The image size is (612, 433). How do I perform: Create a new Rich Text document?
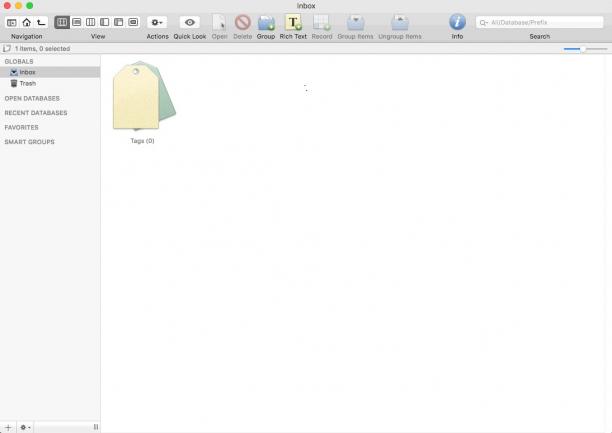[x=293, y=22]
